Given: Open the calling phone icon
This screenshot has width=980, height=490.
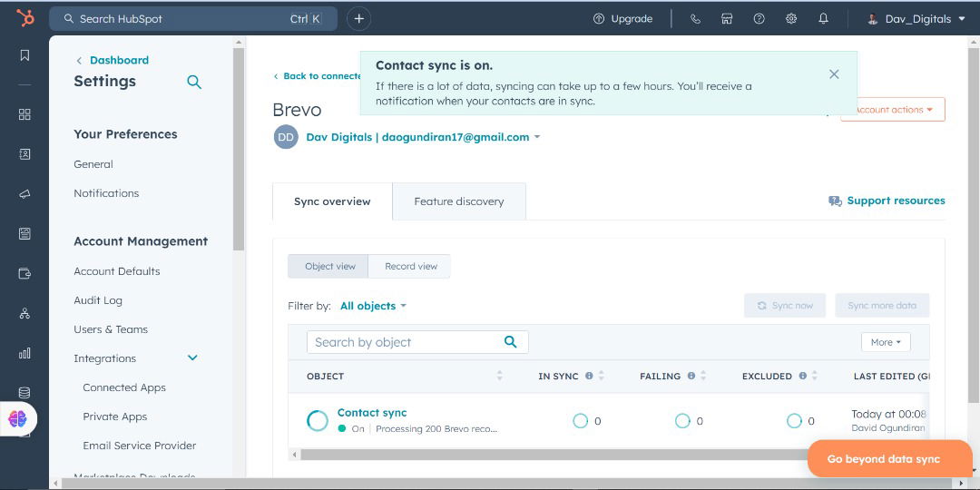Looking at the screenshot, I should [x=695, y=19].
